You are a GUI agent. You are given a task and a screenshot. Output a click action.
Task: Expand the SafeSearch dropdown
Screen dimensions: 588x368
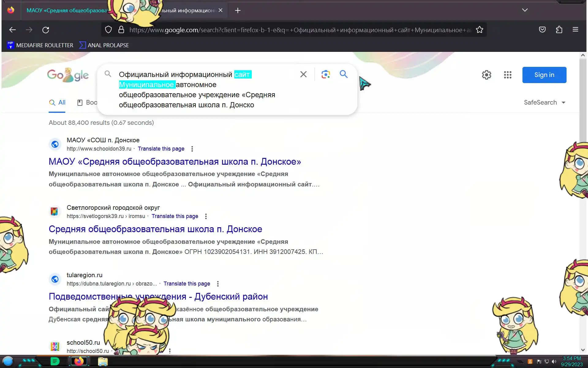(x=545, y=102)
